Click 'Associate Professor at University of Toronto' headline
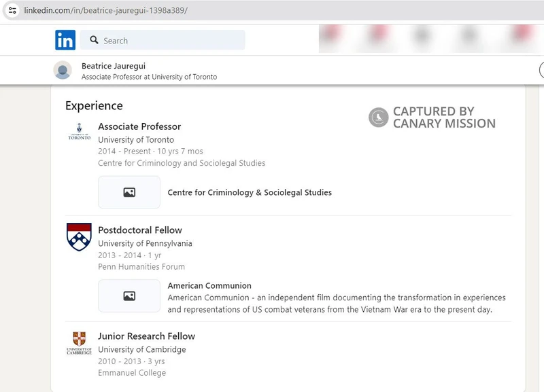544x392 pixels. pyautogui.click(x=149, y=77)
